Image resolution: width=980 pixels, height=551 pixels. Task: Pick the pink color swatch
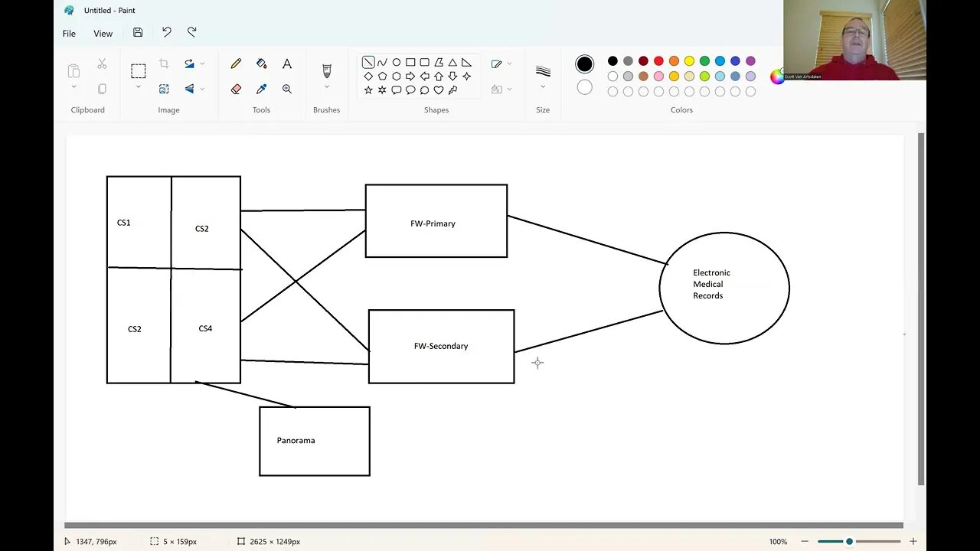coord(658,77)
